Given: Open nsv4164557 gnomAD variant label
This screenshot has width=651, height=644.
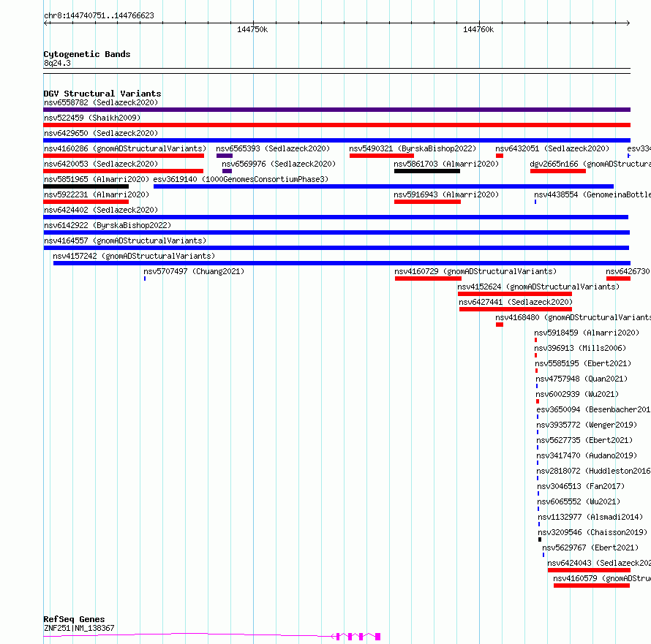Looking at the screenshot, I should [x=125, y=240].
